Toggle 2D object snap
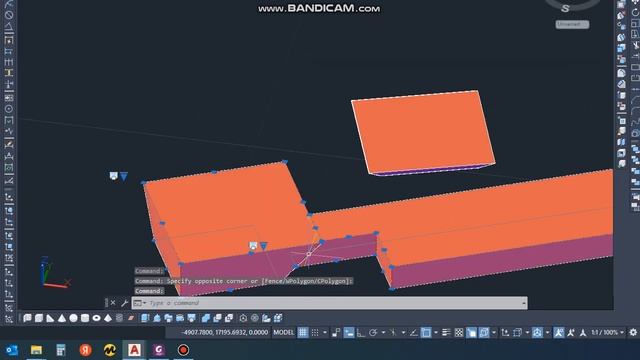 (426, 333)
